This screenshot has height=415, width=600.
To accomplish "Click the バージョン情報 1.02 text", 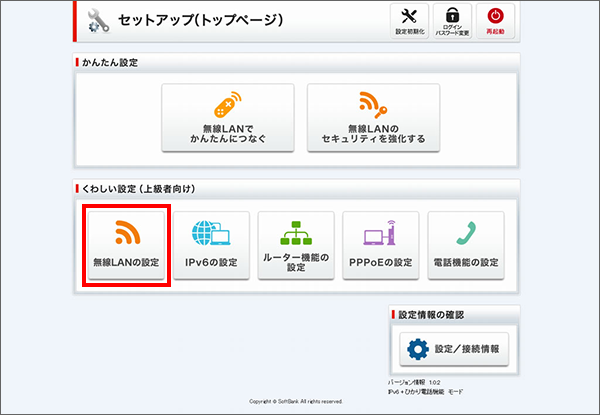I will (414, 382).
